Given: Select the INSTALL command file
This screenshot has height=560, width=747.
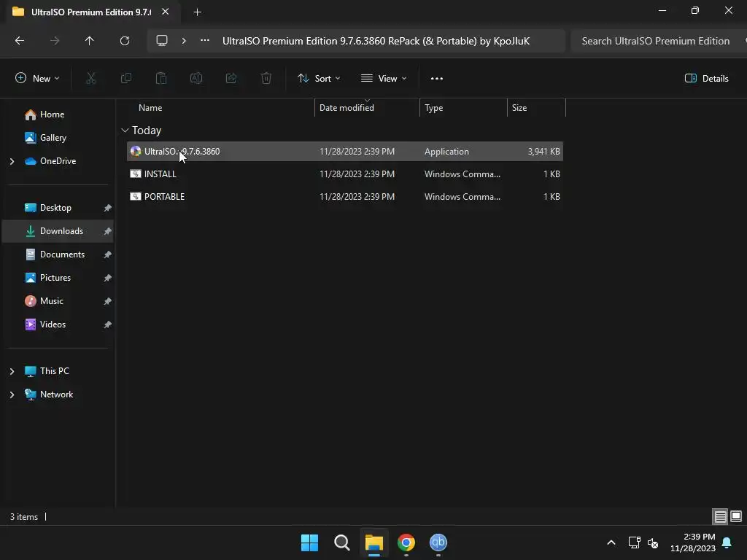Looking at the screenshot, I should point(345,174).
